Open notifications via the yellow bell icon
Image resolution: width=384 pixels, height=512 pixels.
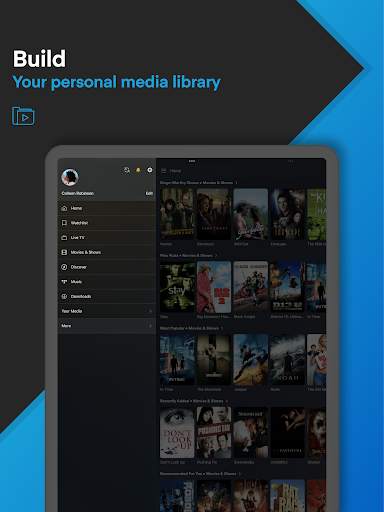pos(138,170)
